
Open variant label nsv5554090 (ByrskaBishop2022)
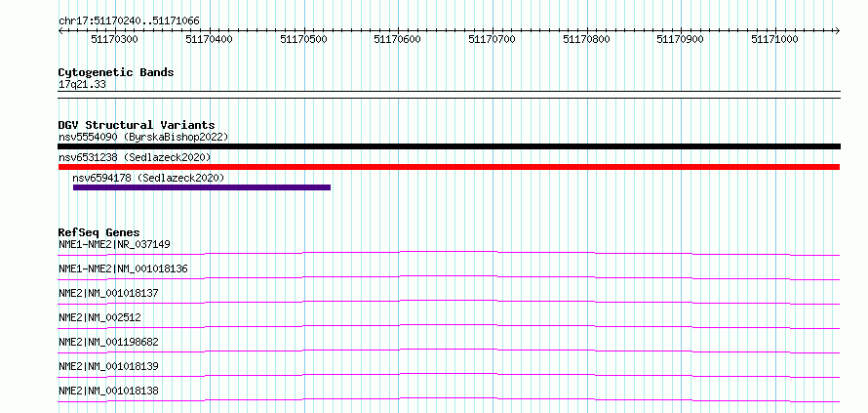[143, 137]
